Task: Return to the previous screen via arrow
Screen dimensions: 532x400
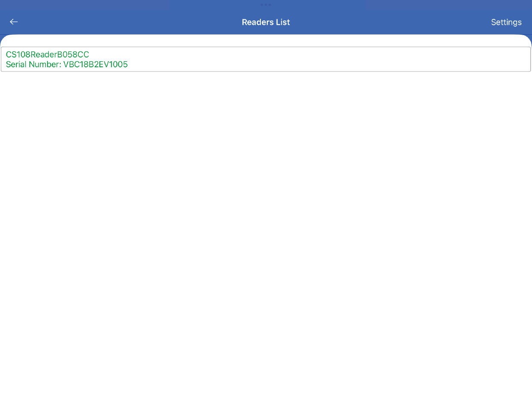Action: pyautogui.click(x=14, y=22)
